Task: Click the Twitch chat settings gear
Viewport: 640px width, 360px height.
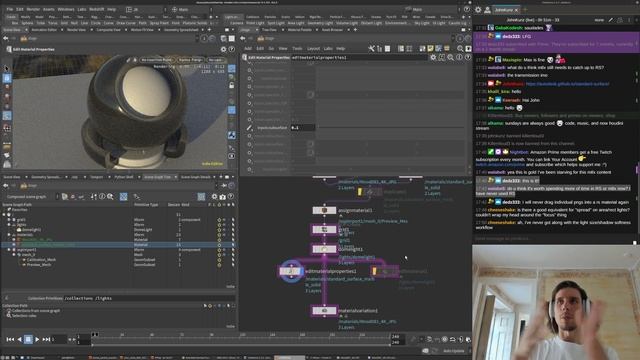Action: 478,9
